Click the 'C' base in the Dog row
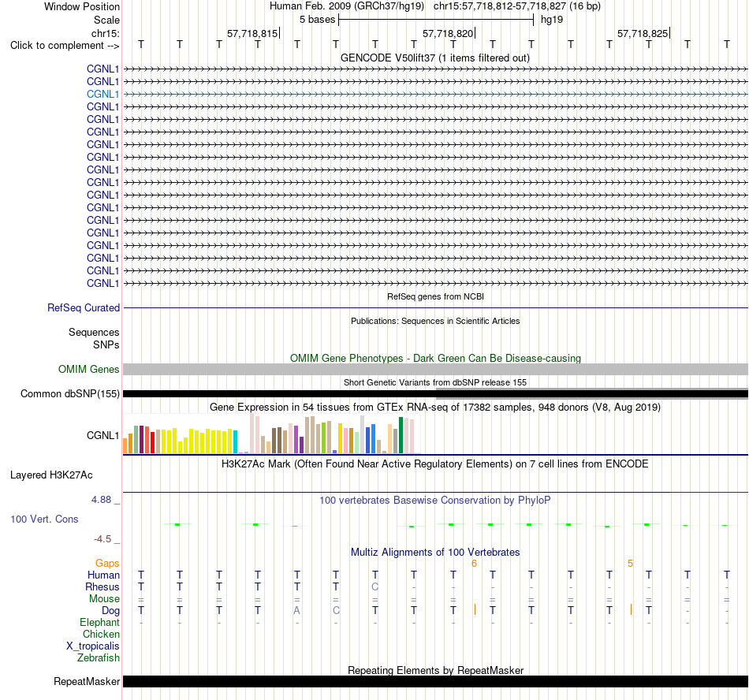This screenshot has width=749, height=700. coord(336,611)
